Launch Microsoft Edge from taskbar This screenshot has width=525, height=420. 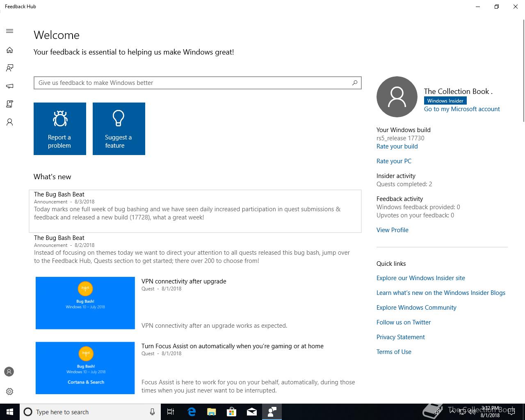pos(191,412)
